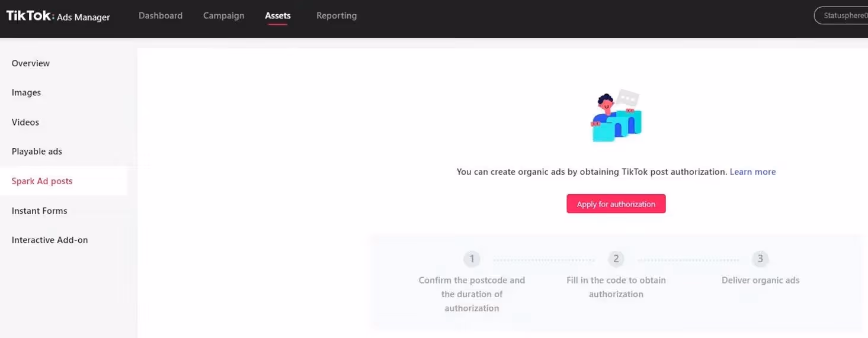Click step 3 circle icon
The image size is (868, 338).
[760, 259]
